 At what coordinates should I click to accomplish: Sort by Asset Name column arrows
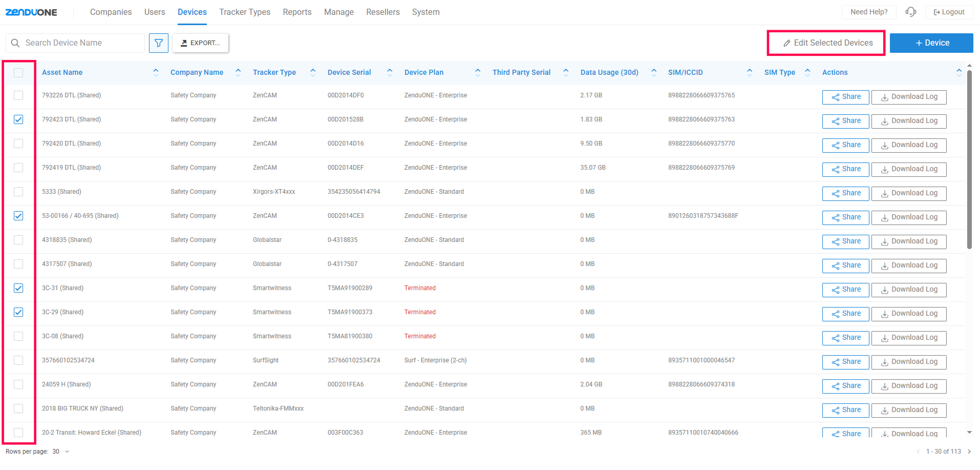[x=156, y=72]
